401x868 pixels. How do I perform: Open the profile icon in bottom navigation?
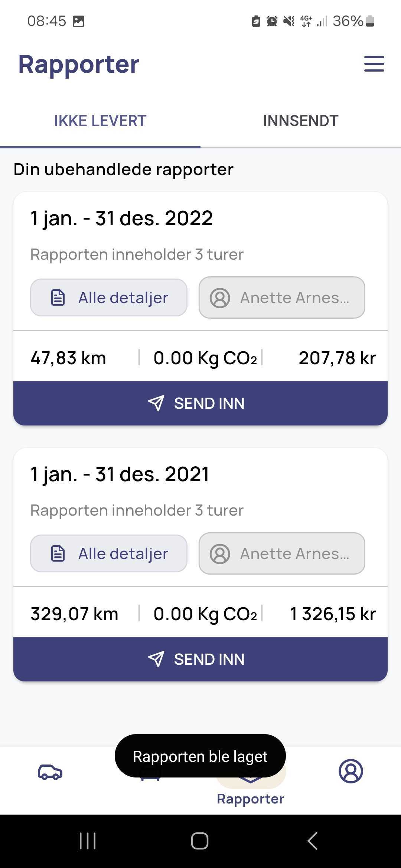[x=351, y=771]
